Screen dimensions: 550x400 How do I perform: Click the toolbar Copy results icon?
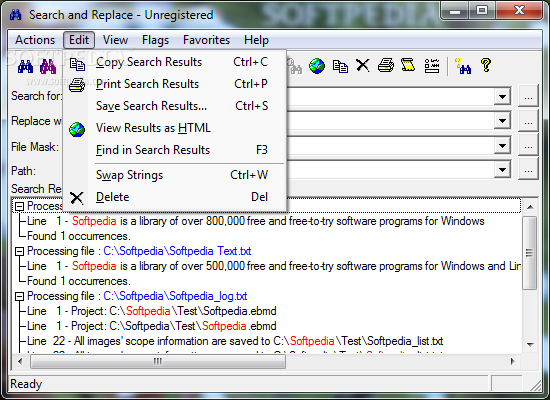click(340, 66)
